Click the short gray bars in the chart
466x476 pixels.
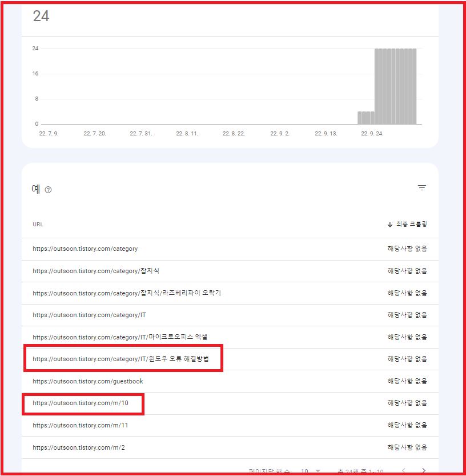click(366, 118)
